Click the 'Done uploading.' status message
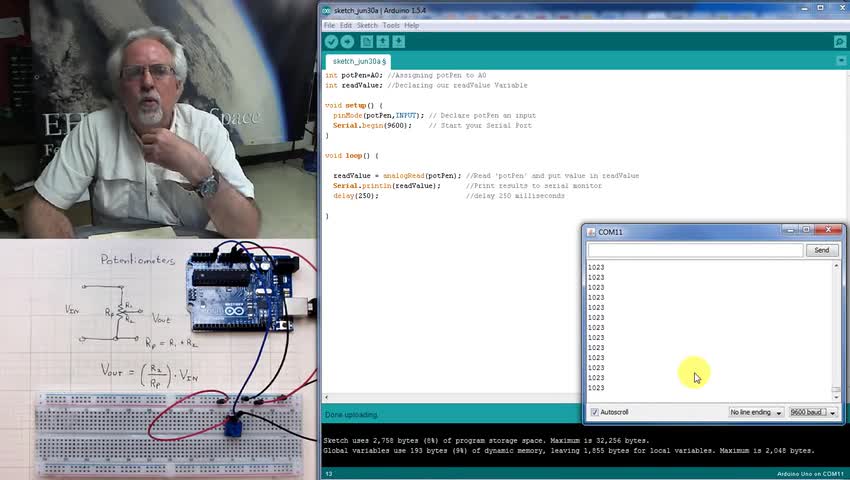The width and height of the screenshot is (850, 480). pos(351,415)
